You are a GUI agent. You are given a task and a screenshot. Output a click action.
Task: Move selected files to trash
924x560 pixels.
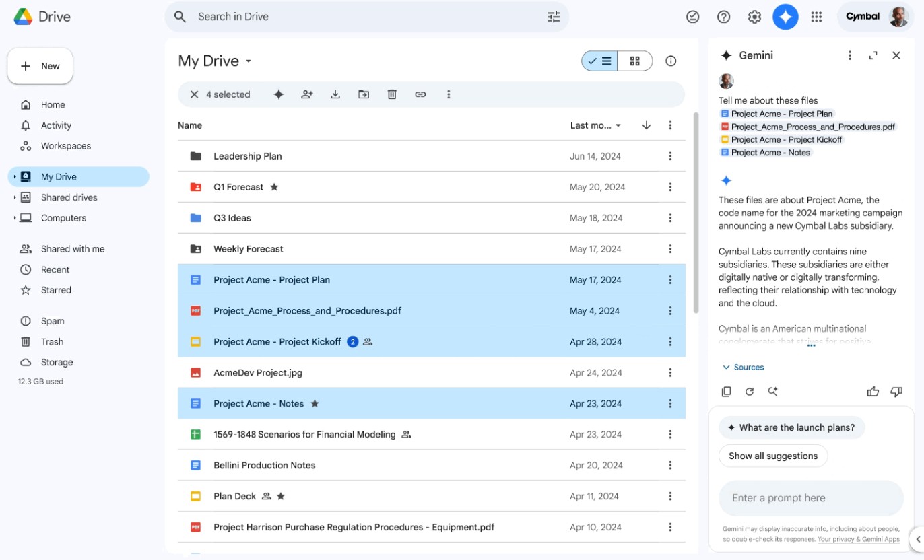[x=392, y=94]
